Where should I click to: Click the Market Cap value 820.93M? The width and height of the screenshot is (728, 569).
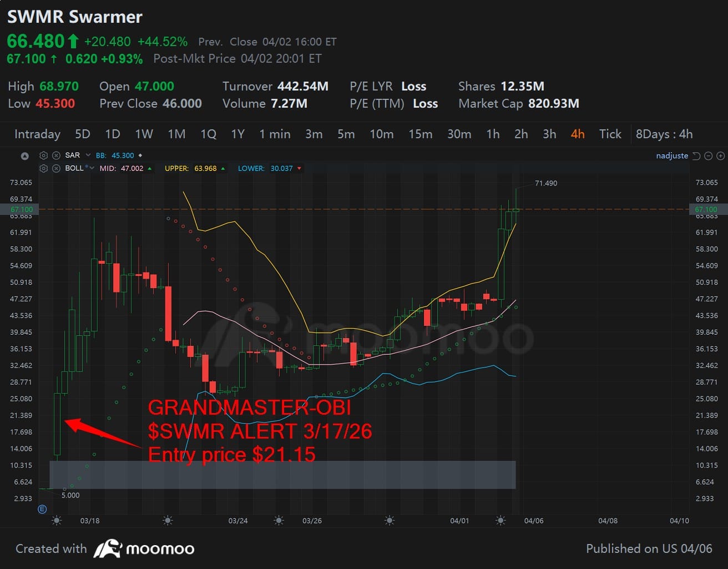(554, 104)
